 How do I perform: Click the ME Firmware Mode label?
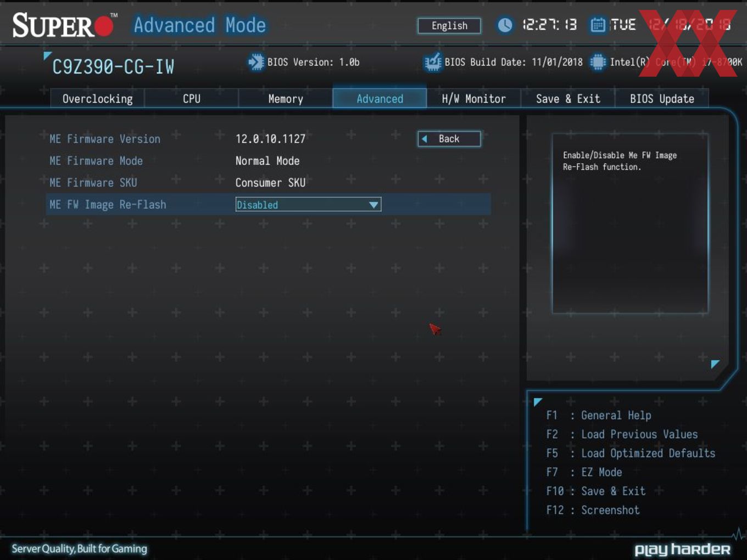[96, 161]
